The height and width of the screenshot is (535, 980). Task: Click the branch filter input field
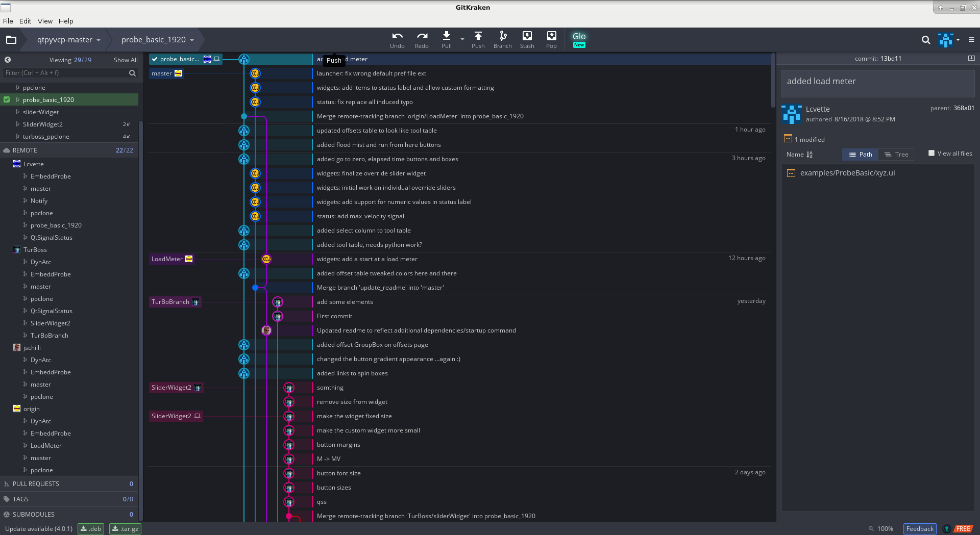point(65,73)
